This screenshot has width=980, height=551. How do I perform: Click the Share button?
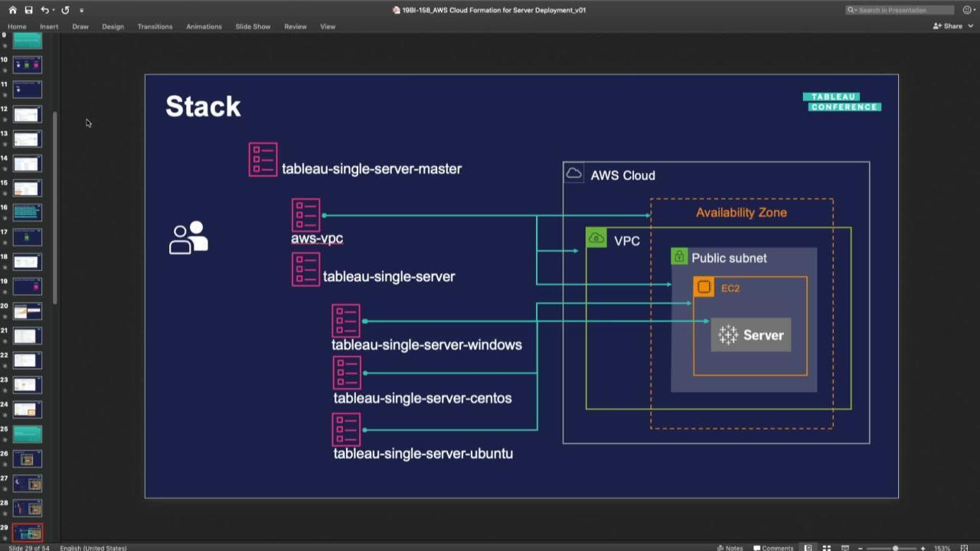tap(948, 26)
